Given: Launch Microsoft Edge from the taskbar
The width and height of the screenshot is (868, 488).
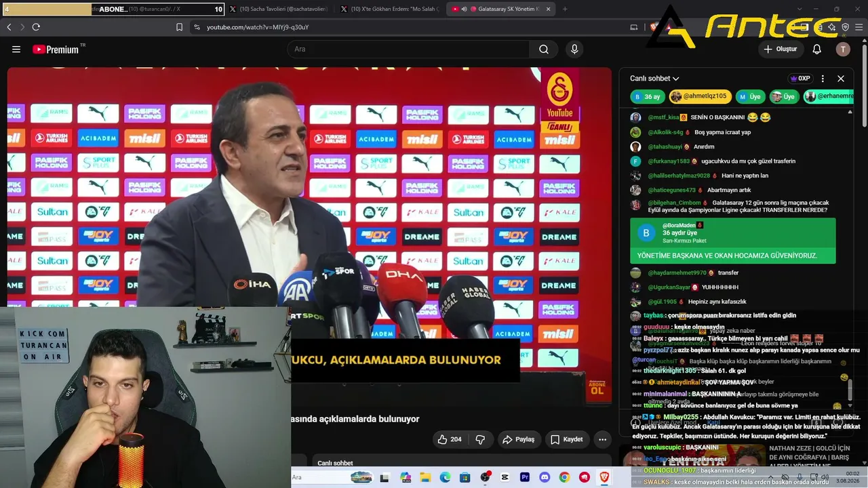Looking at the screenshot, I should [445, 478].
